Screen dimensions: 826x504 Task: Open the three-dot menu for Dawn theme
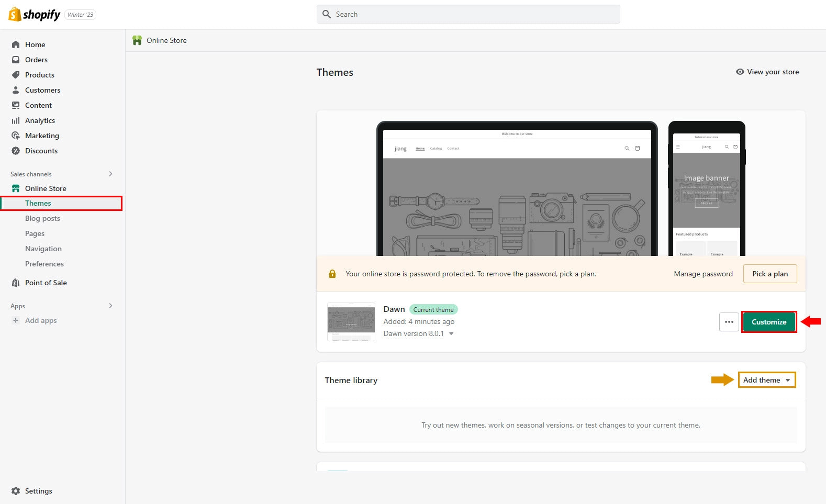729,322
